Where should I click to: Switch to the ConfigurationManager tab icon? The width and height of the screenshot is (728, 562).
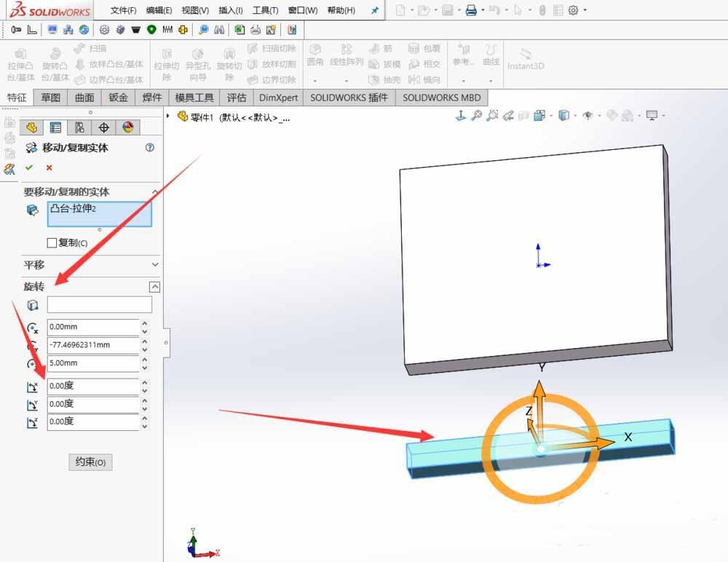(79, 127)
